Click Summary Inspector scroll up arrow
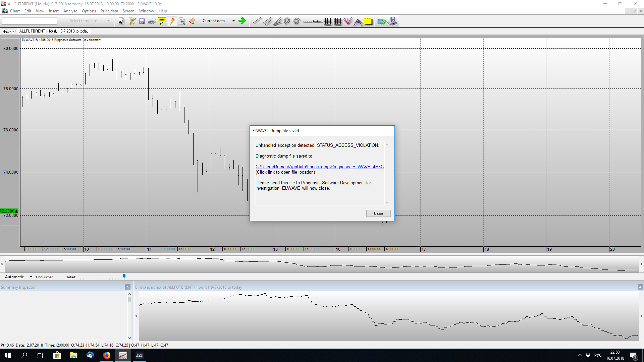This screenshot has height=362, width=644. pos(129,294)
